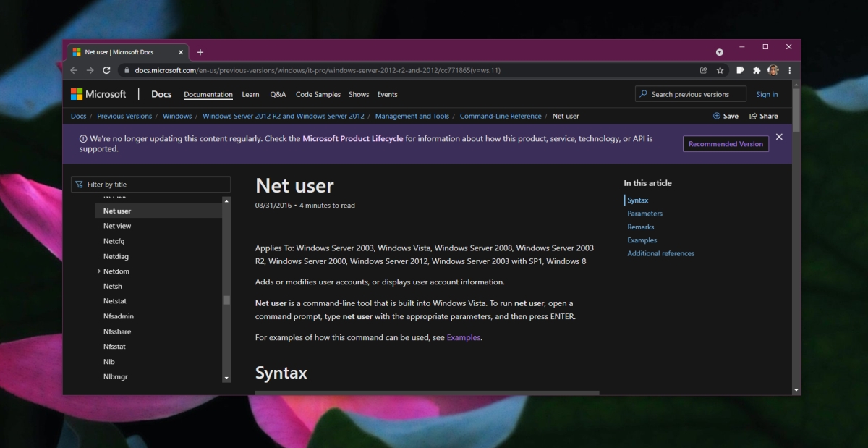Click the browser reload page icon
The width and height of the screenshot is (868, 448).
pyautogui.click(x=106, y=70)
